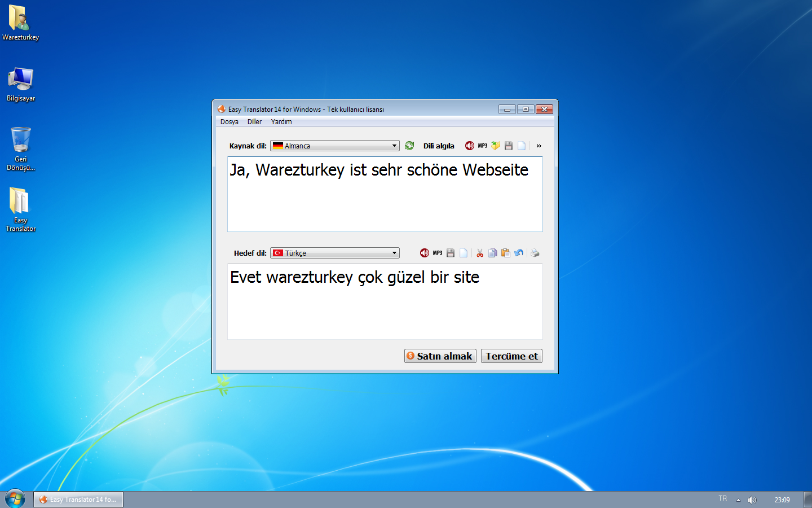Click Easy Translator 14 taskbar button
Image resolution: width=812 pixels, height=508 pixels.
click(78, 500)
